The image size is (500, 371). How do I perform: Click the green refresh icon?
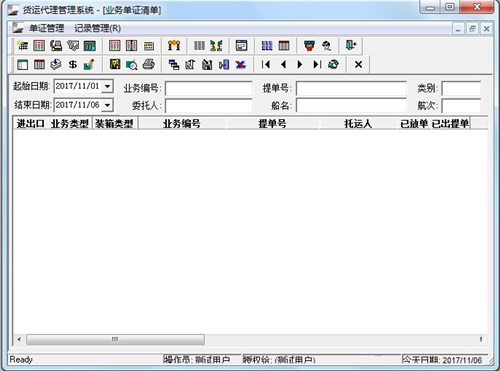pyautogui.click(x=333, y=64)
